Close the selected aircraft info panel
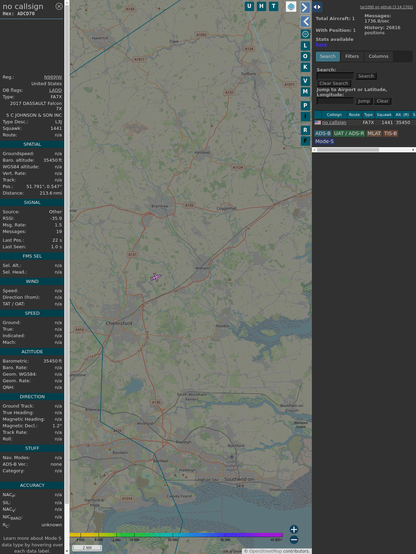The height and width of the screenshot is (554, 416). coord(59,6)
